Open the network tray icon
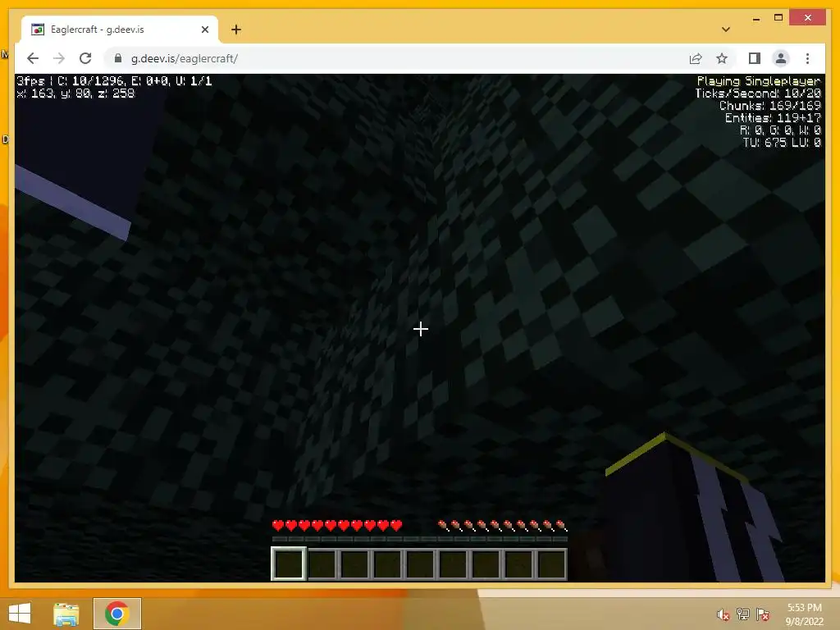Screen dimensions: 840x630 pyautogui.click(x=743, y=614)
